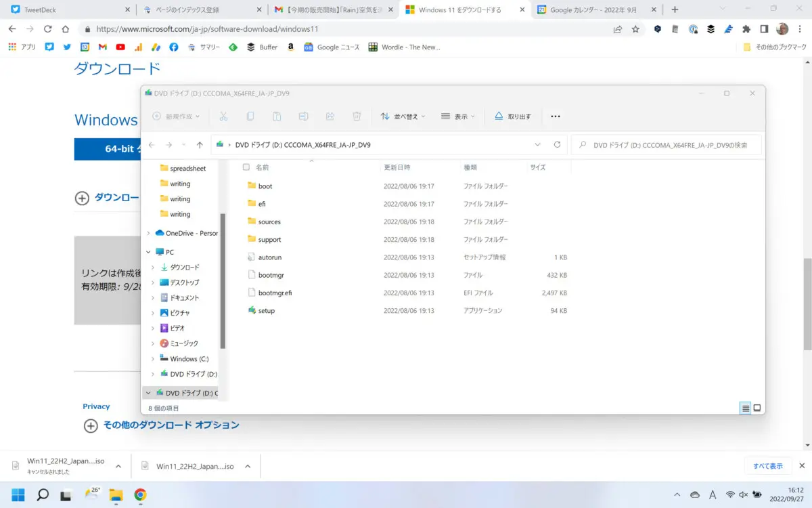The image size is (812, 508).
Task: Reload the Chrome page
Action: [47, 29]
